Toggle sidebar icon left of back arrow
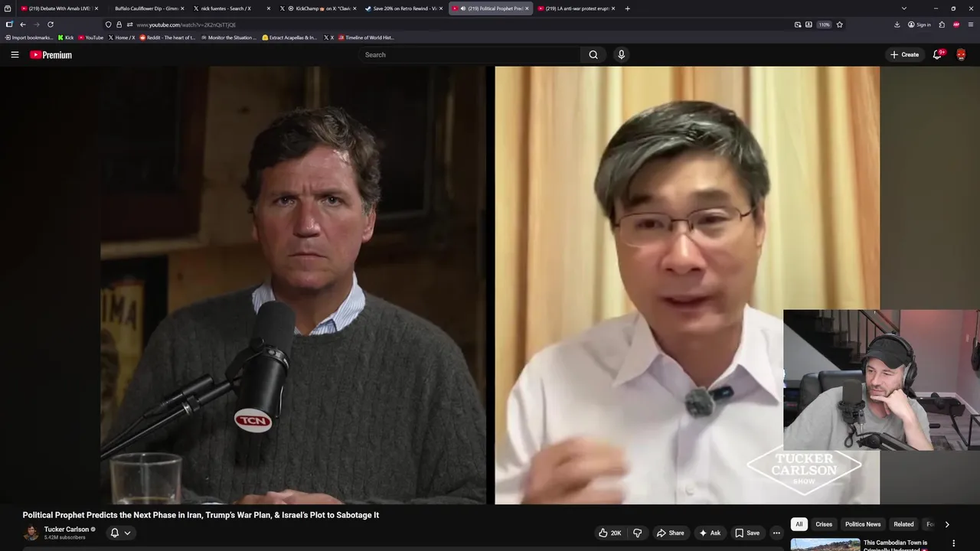Image resolution: width=980 pixels, height=551 pixels. coord(9,24)
